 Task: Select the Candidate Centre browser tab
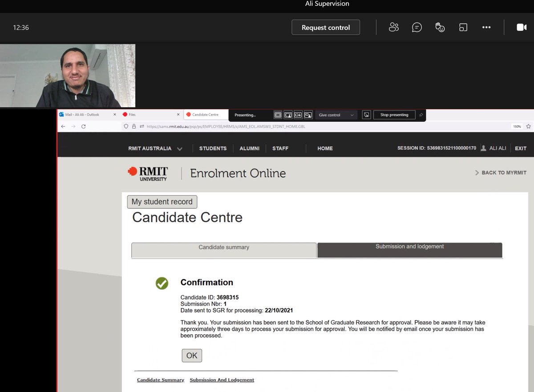click(205, 115)
